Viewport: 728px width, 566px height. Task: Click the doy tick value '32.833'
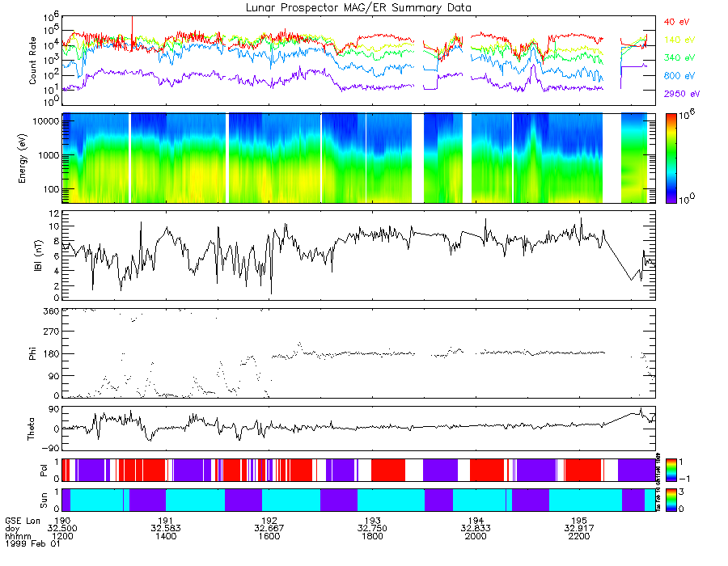point(476,529)
